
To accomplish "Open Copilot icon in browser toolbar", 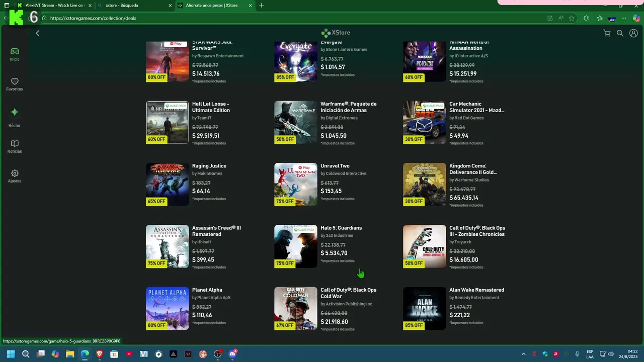I will pyautogui.click(x=636, y=18).
